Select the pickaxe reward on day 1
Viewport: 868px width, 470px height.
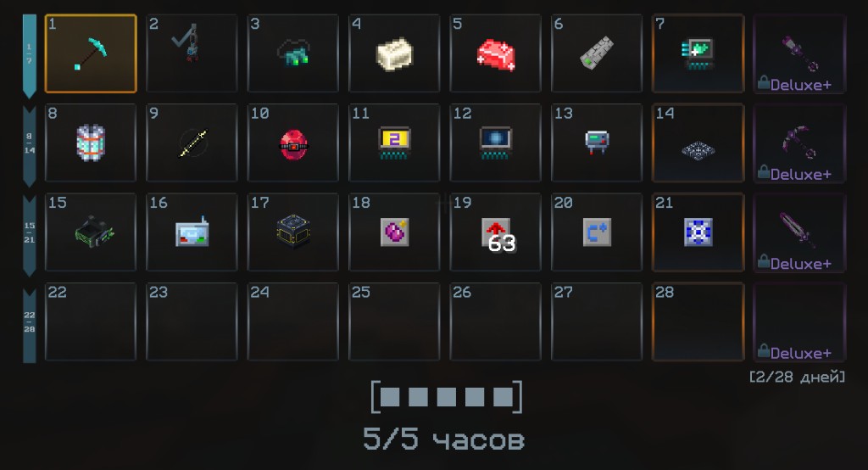pyautogui.click(x=90, y=53)
